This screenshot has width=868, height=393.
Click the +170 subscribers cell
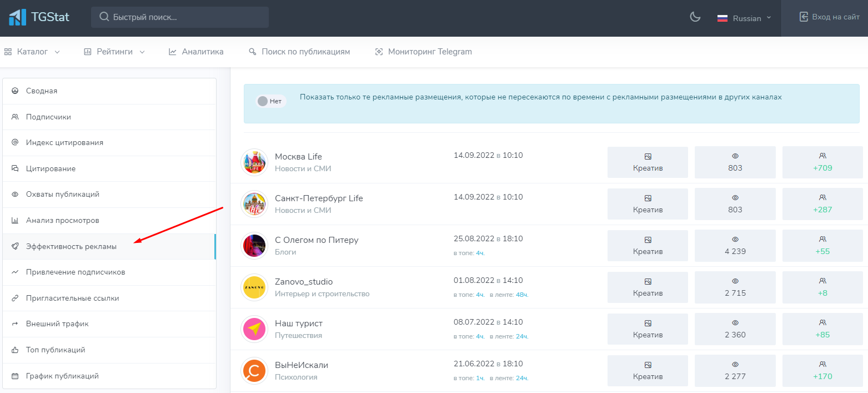(822, 371)
